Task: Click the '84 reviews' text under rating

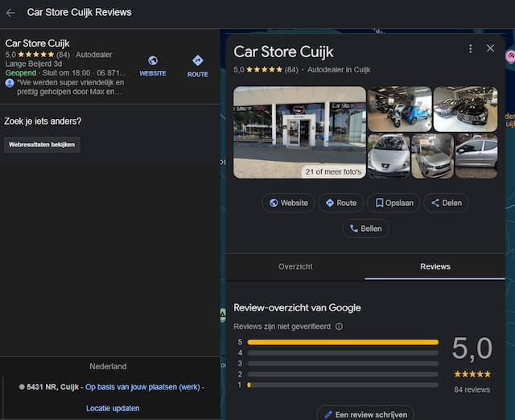Action: pos(472,389)
